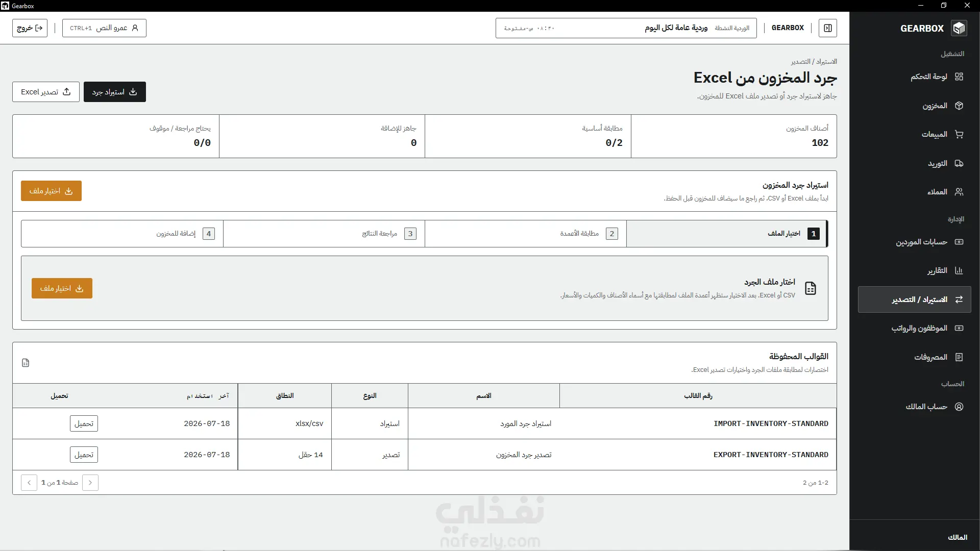Click the saved templates document icon

[26, 363]
